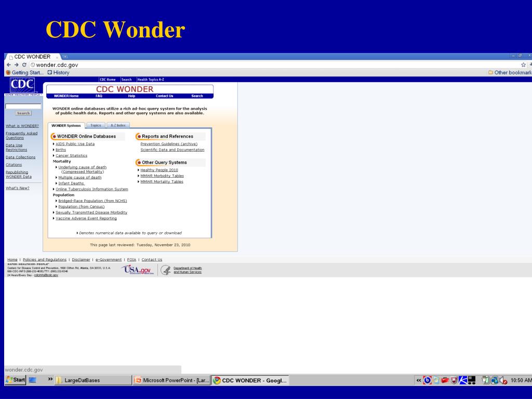
Task: Open Data Collections sidebar link
Action: 20,157
